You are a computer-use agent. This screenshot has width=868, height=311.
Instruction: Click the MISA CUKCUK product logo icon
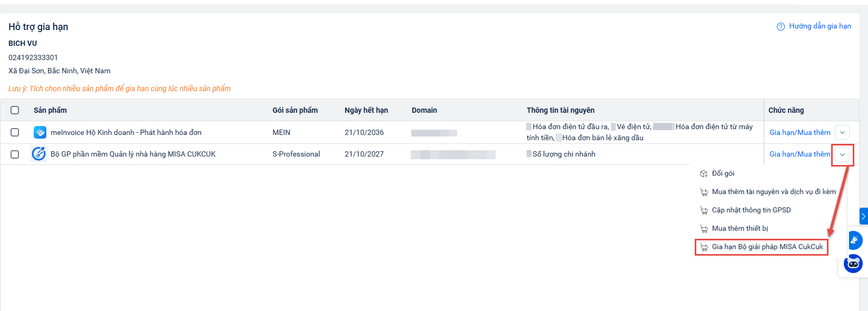coord(39,154)
